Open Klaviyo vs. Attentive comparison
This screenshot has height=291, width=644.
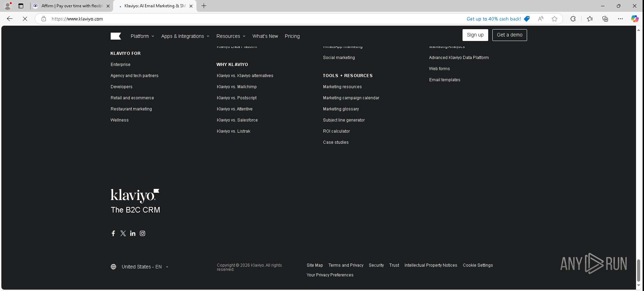click(235, 109)
